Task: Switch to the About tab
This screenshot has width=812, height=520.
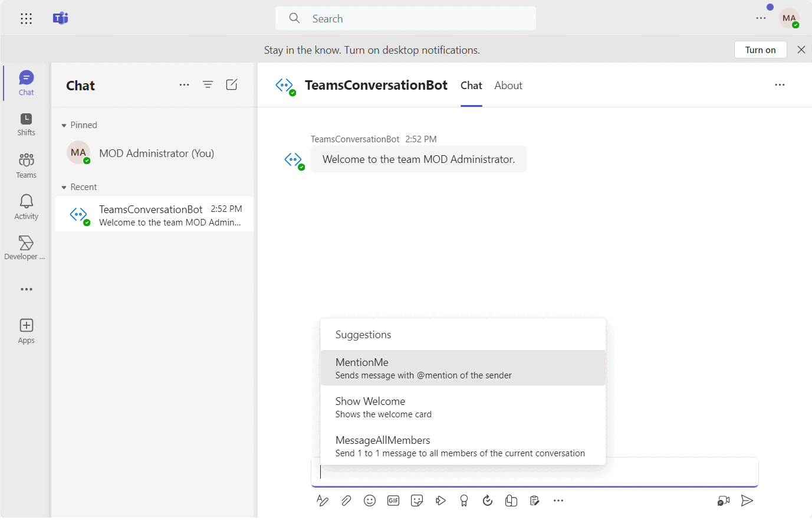Action: (x=508, y=86)
